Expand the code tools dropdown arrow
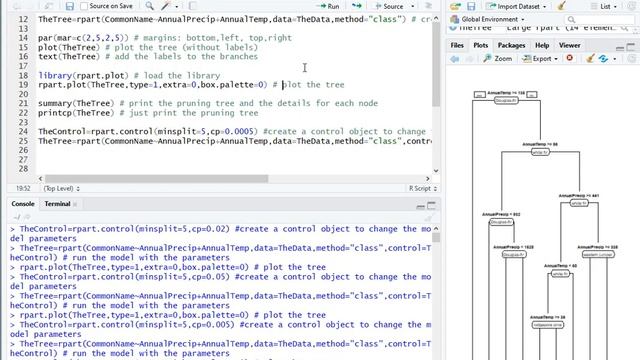 [x=176, y=7]
